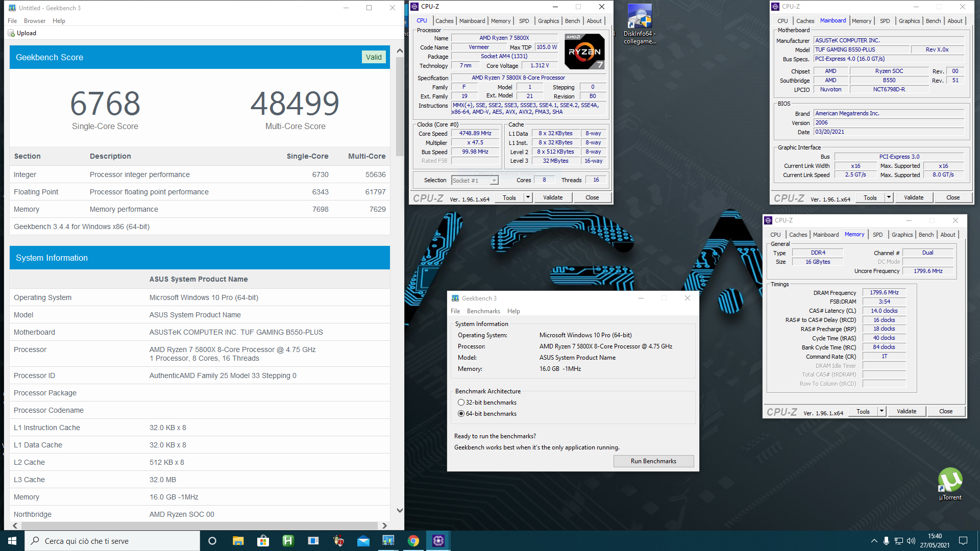
Task: Open the Mail app on the taskbar
Action: pos(363,541)
